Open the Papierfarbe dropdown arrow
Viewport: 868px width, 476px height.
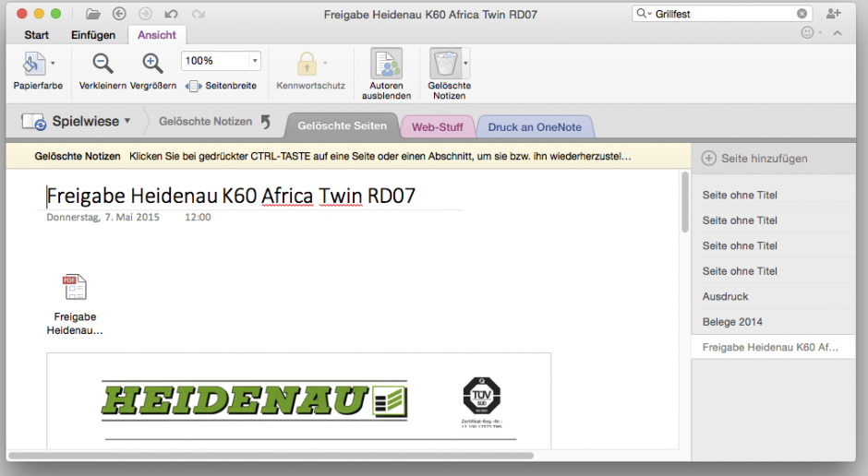pos(54,63)
